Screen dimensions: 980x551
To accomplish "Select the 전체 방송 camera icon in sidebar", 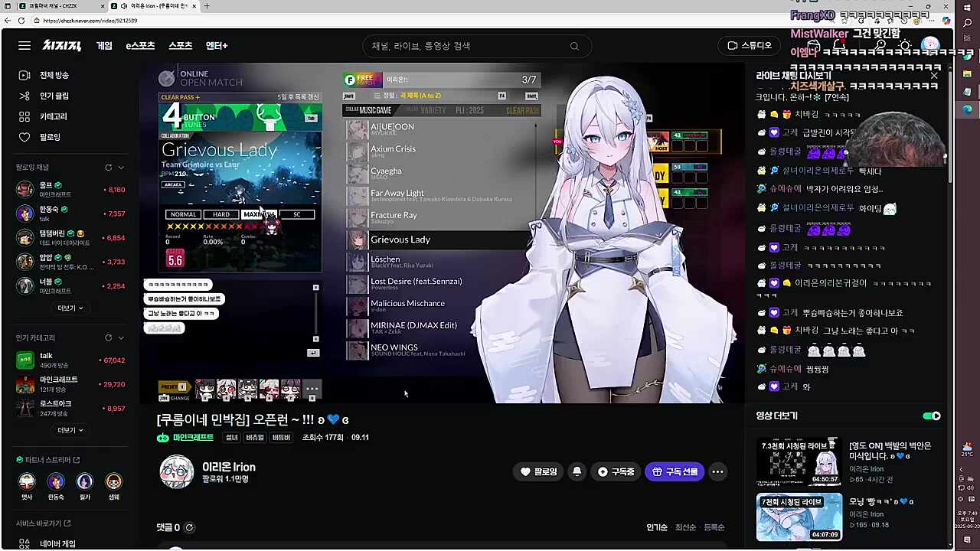I will [25, 75].
